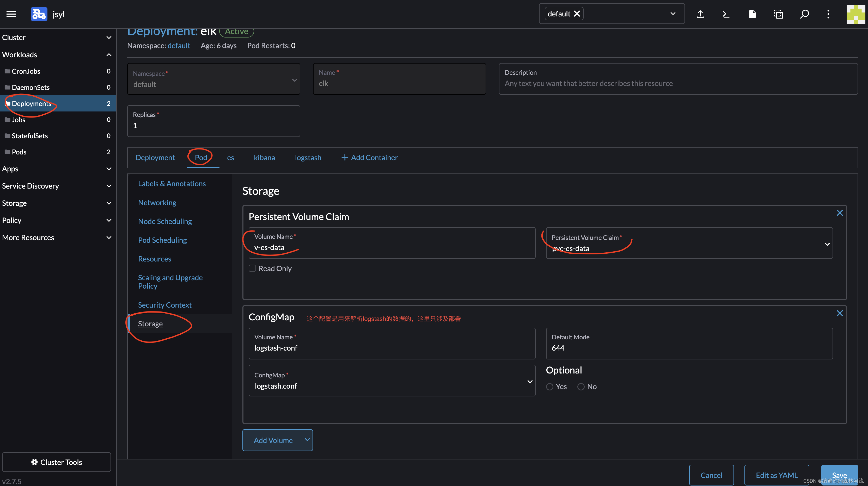This screenshot has width=868, height=486.
Task: Open Labels & Annotations section
Action: click(172, 184)
